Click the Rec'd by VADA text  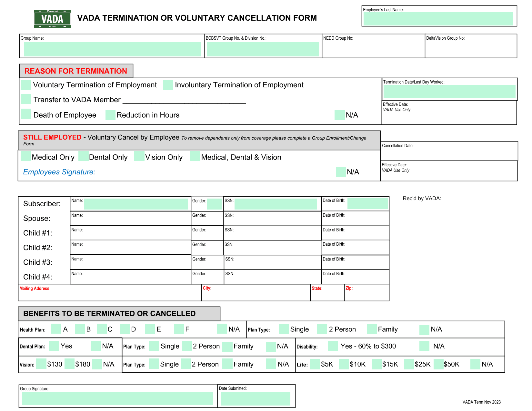tap(422, 199)
